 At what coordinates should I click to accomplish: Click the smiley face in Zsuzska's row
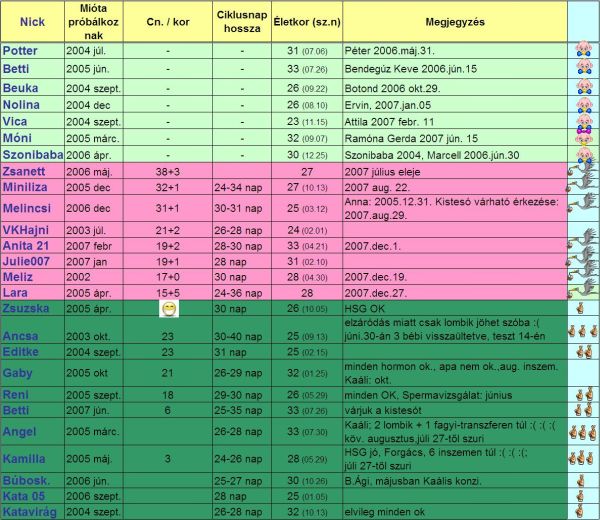(168, 310)
